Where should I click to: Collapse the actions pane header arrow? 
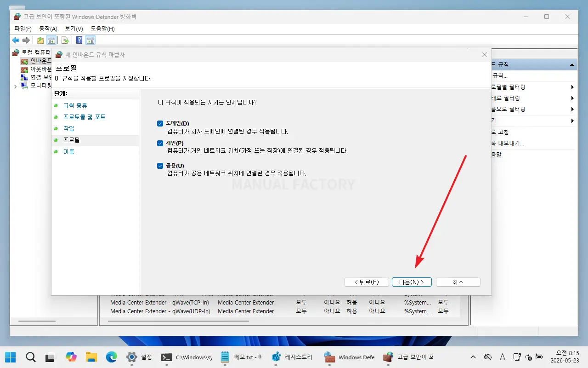click(572, 65)
